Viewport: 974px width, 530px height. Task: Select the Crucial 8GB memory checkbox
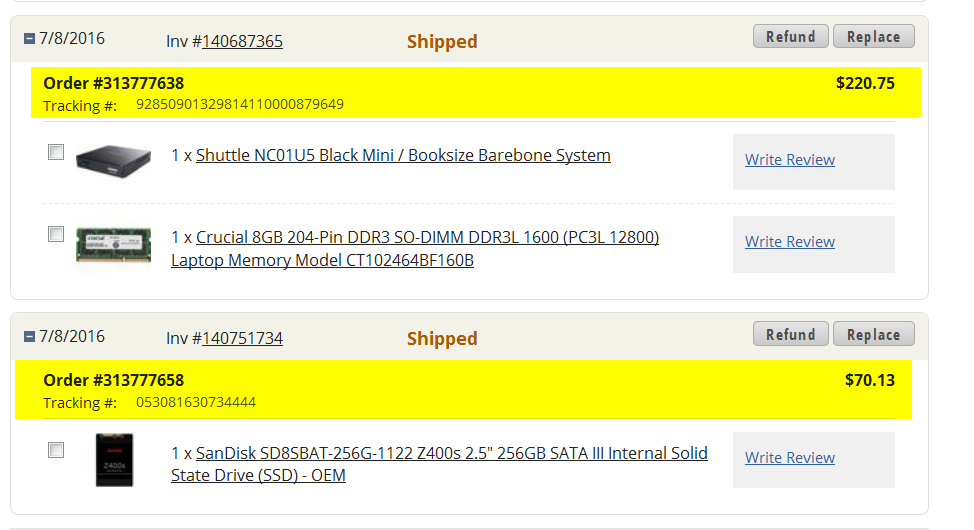tap(56, 234)
